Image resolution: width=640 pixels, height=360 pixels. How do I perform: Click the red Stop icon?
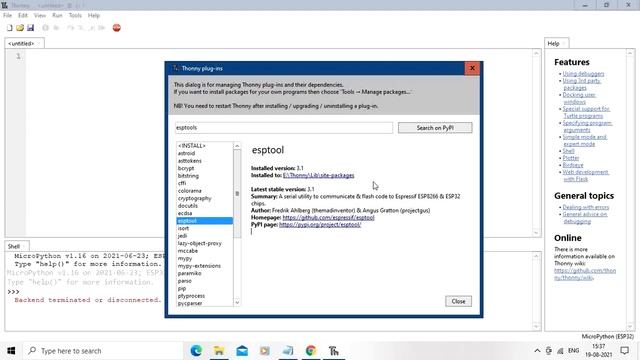tap(117, 28)
